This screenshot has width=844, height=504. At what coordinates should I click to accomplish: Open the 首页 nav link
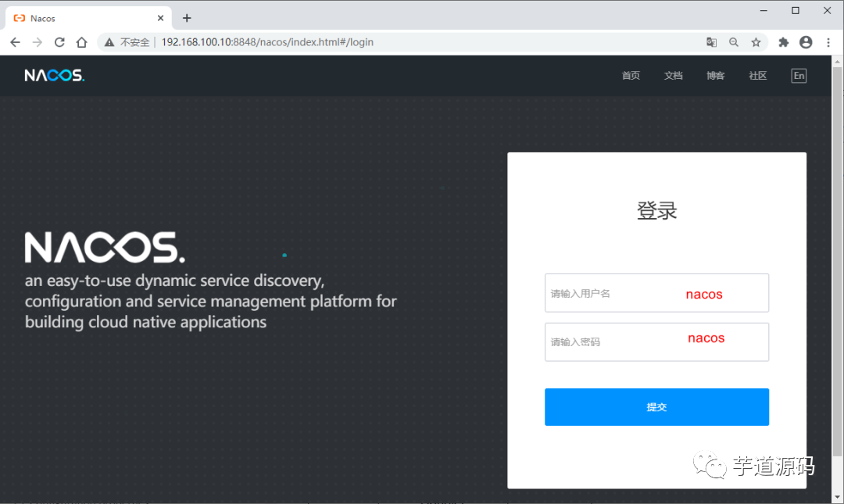[x=631, y=75]
